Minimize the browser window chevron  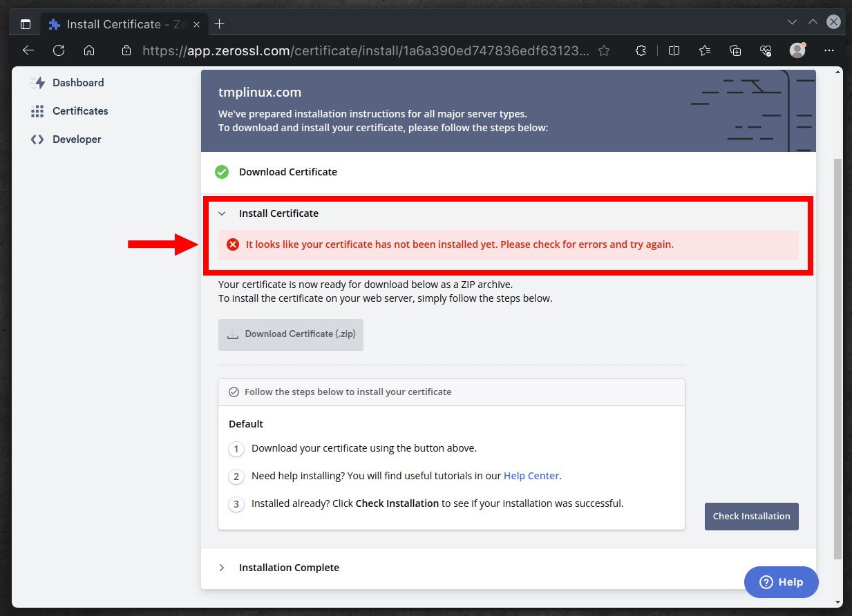[x=793, y=22]
